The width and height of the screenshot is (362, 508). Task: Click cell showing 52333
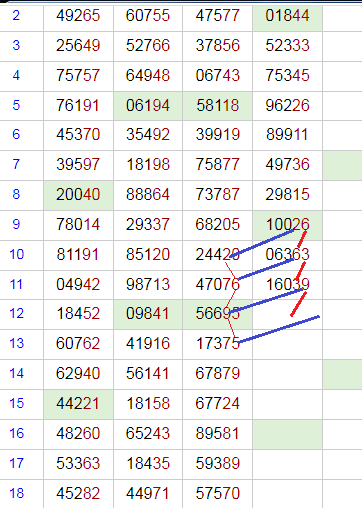pos(287,46)
